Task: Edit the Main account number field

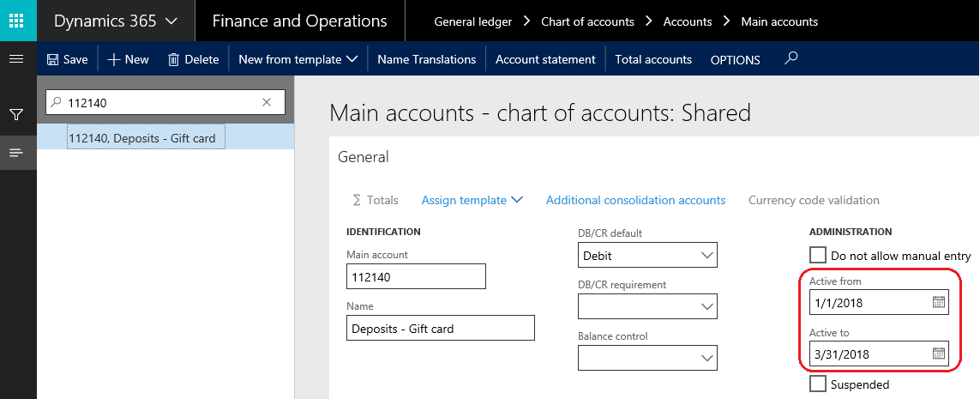Action: point(416,276)
